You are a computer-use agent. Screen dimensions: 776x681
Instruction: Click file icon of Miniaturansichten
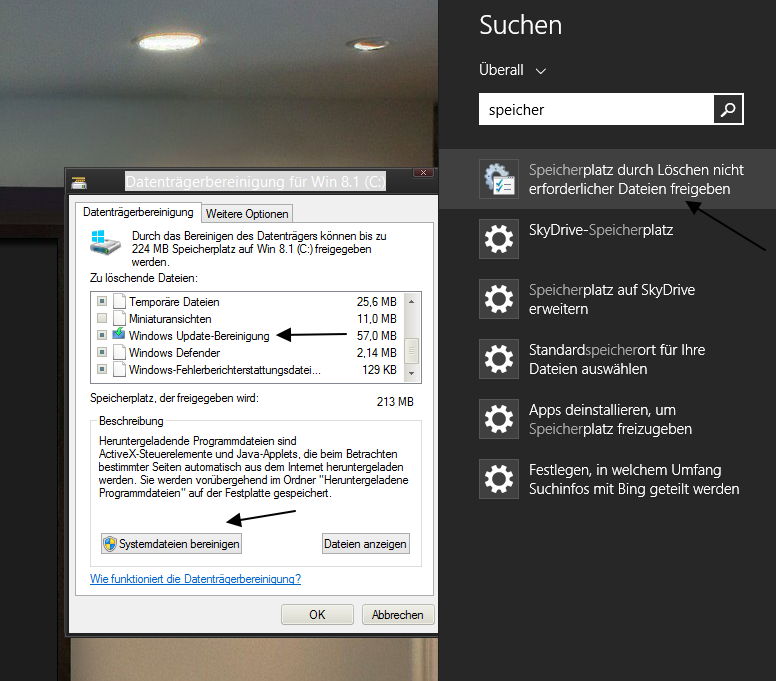pos(119,318)
